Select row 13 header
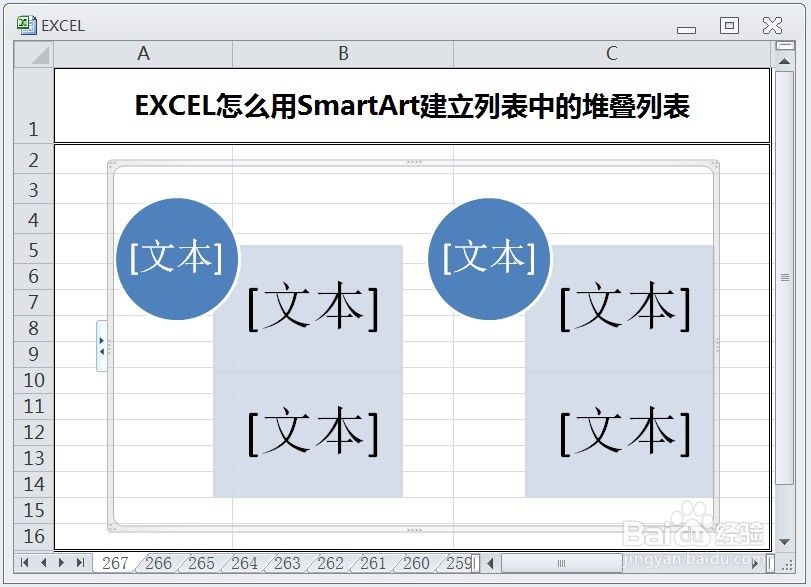This screenshot has width=811, height=587. 34,458
